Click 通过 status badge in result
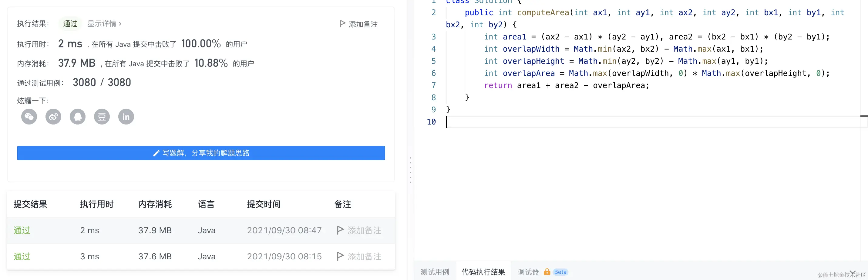 tap(70, 24)
